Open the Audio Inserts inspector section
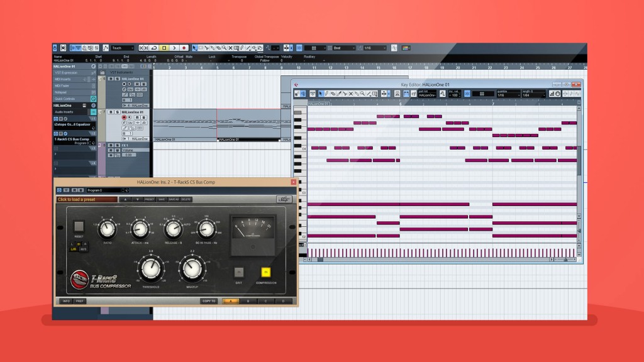The image size is (644, 362). click(x=74, y=112)
